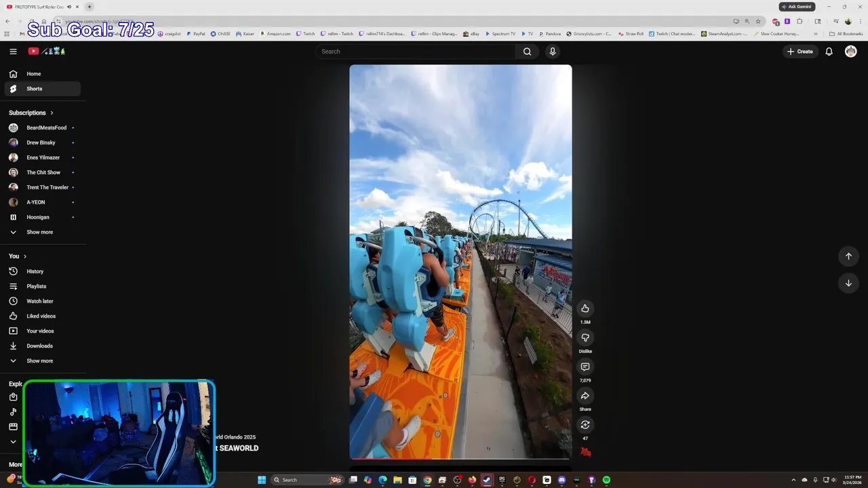Open the CHASE bookmark

point(220,33)
